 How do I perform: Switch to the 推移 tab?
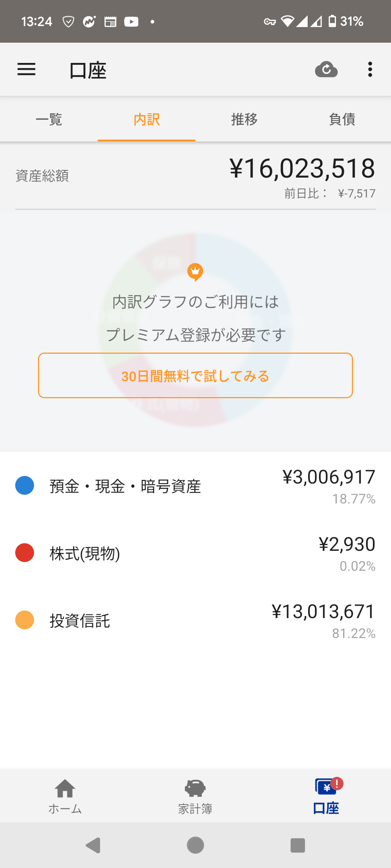[x=244, y=119]
